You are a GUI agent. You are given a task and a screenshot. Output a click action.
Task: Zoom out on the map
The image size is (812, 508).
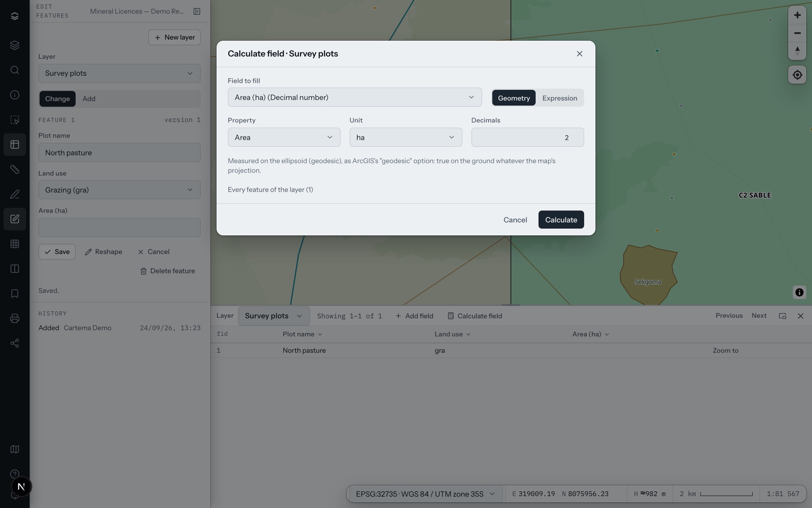tap(797, 33)
